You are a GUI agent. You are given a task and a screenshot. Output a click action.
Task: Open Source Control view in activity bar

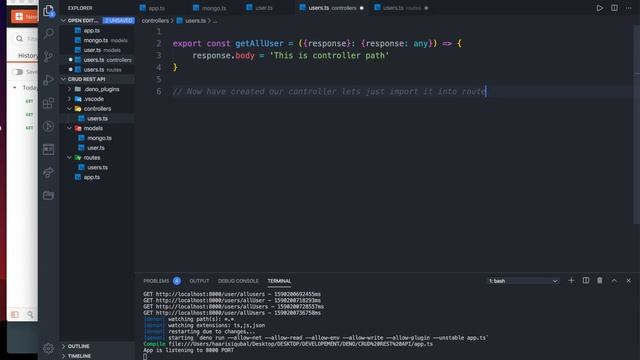coord(49,56)
